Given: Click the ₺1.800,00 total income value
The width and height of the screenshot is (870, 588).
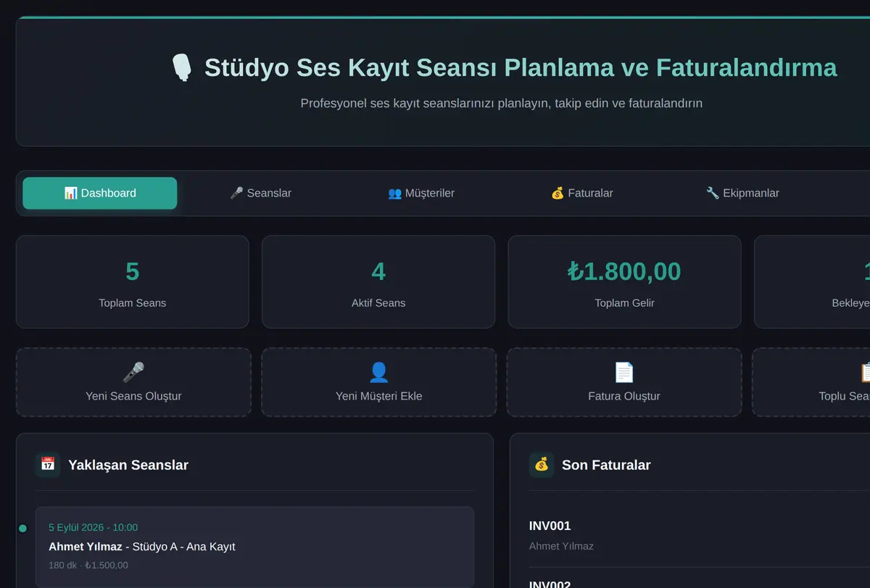Looking at the screenshot, I should (624, 271).
